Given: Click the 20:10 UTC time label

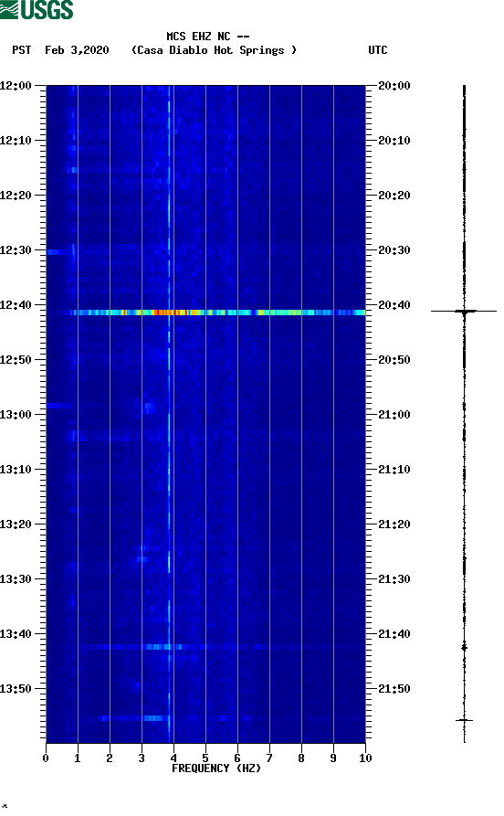Looking at the screenshot, I should [394, 141].
